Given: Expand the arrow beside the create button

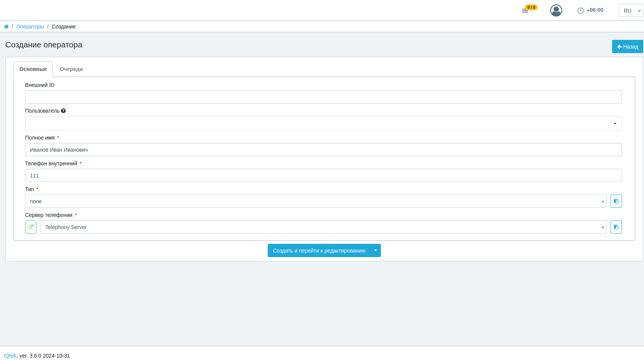Looking at the screenshot, I should pyautogui.click(x=376, y=251).
